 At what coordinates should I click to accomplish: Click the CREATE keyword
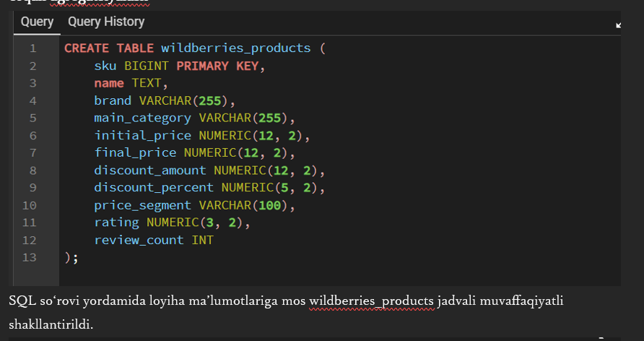coord(87,48)
